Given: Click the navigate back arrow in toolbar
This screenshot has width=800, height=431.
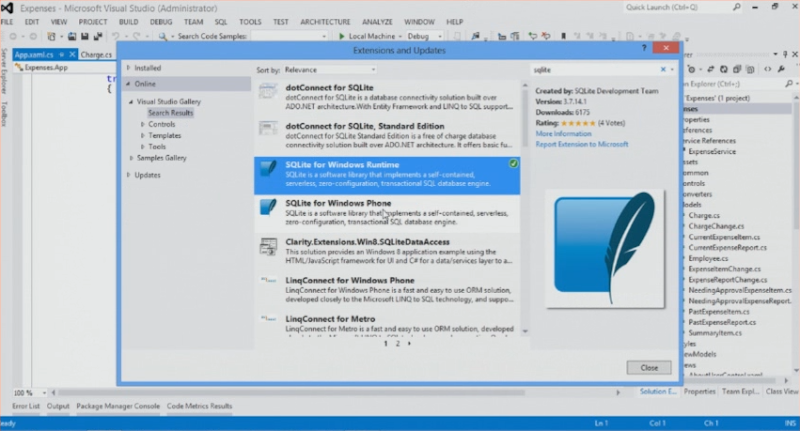Looking at the screenshot, I should coord(13,36).
